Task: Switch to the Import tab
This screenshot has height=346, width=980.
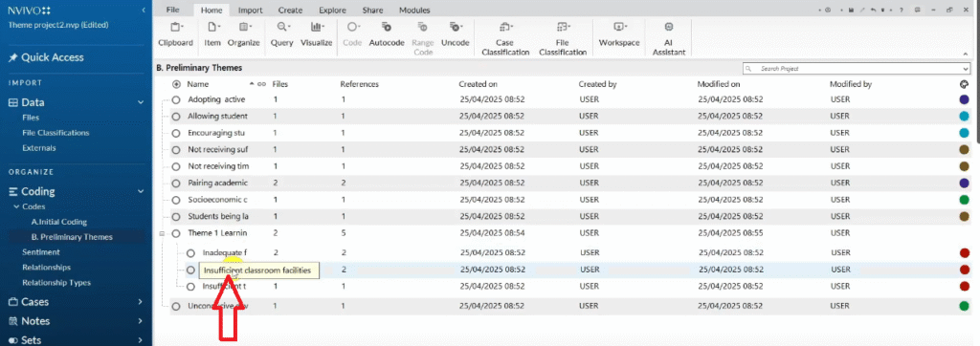Action: (x=251, y=10)
